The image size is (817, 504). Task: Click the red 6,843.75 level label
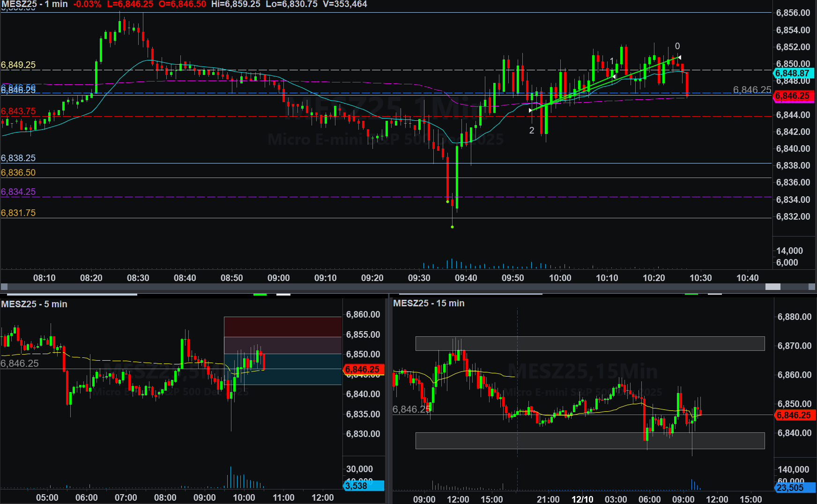coord(18,111)
